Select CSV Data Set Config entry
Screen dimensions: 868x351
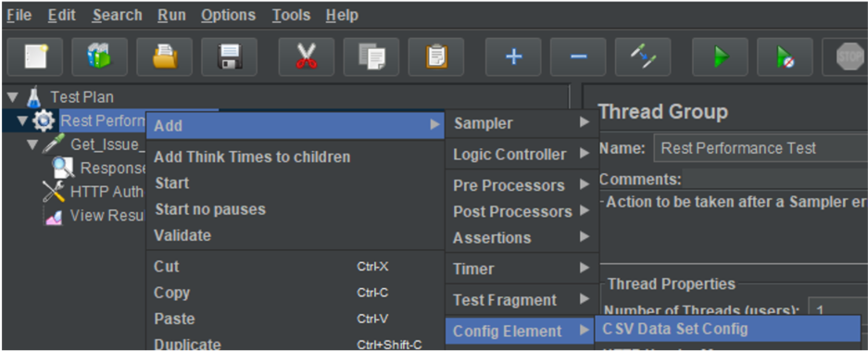pos(728,330)
